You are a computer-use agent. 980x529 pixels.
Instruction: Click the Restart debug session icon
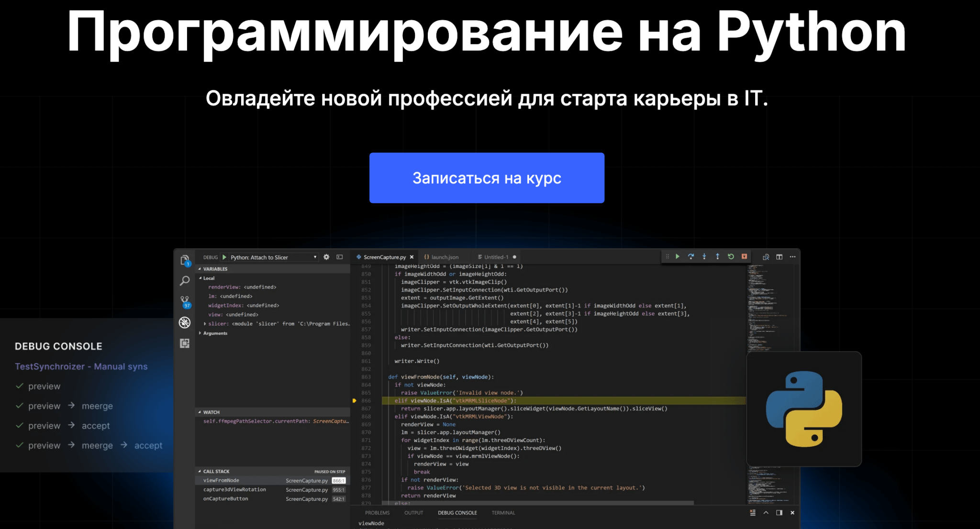pos(731,256)
